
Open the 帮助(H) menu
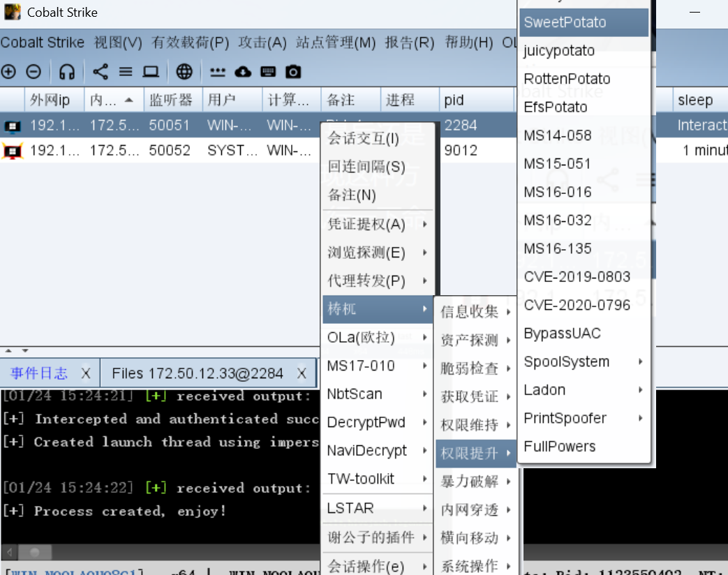click(469, 43)
